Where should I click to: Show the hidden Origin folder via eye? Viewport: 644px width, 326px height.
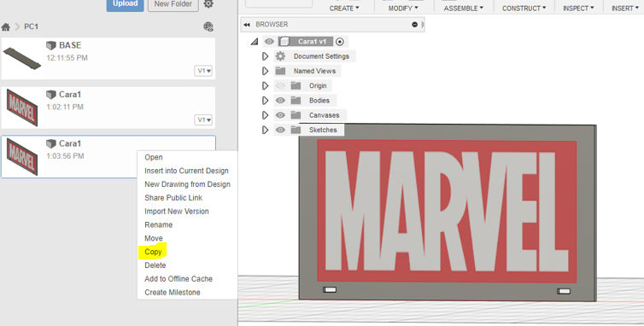(280, 85)
